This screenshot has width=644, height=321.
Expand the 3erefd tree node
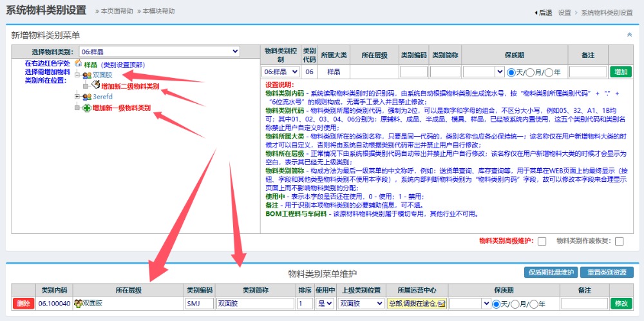[77, 97]
